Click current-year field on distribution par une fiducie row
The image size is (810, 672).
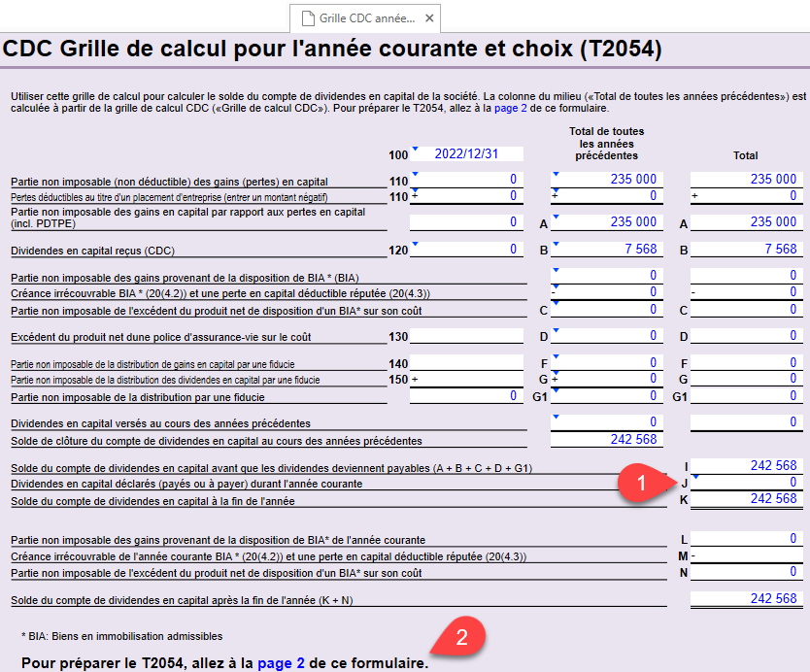(x=466, y=395)
